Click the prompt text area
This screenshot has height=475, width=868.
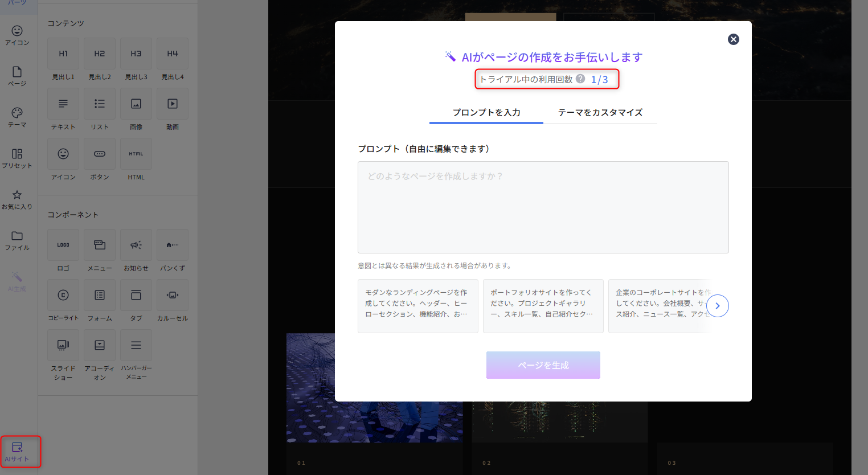click(543, 207)
